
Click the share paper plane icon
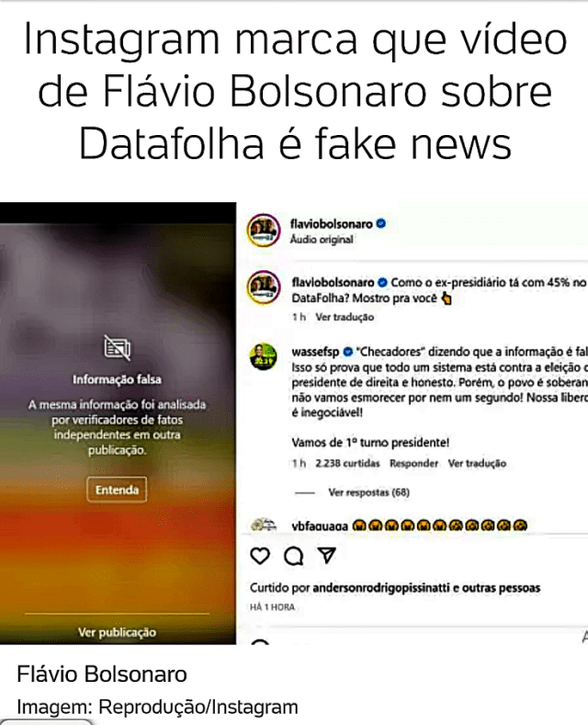[327, 555]
